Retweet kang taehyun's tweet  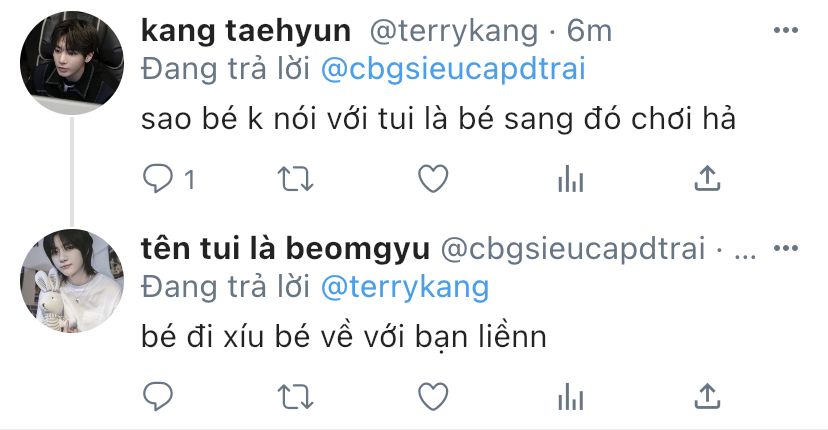pyautogui.click(x=295, y=179)
